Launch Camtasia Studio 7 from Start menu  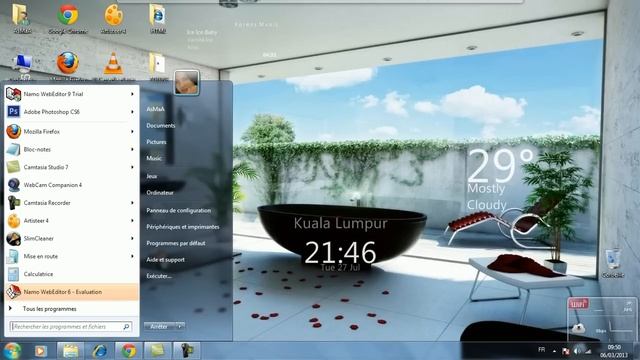point(71,167)
